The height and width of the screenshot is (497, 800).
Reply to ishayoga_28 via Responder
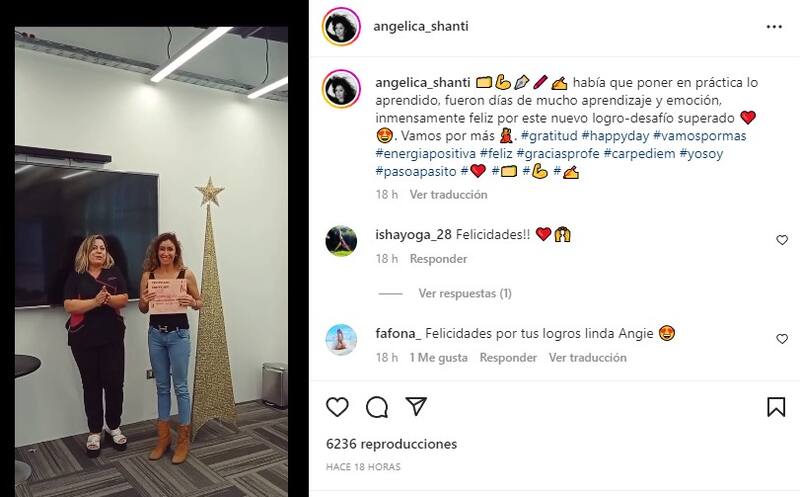point(438,259)
